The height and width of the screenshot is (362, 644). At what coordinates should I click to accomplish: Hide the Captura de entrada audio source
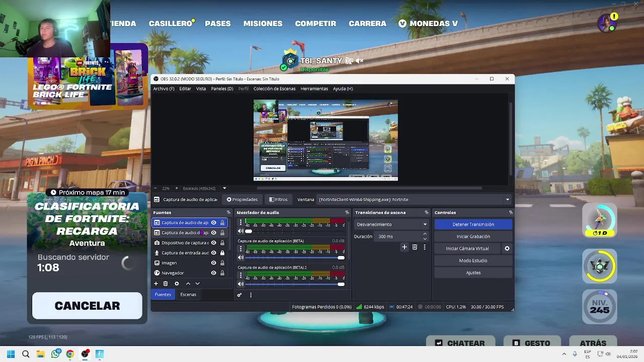pos(213,253)
